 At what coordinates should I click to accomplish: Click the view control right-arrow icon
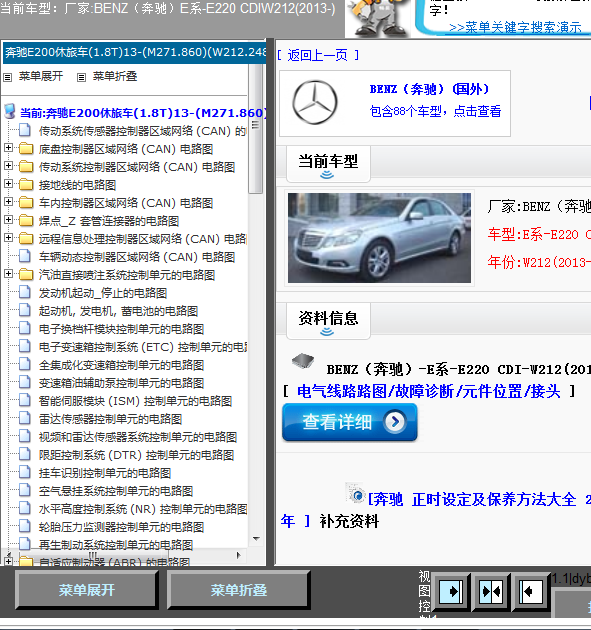click(451, 591)
